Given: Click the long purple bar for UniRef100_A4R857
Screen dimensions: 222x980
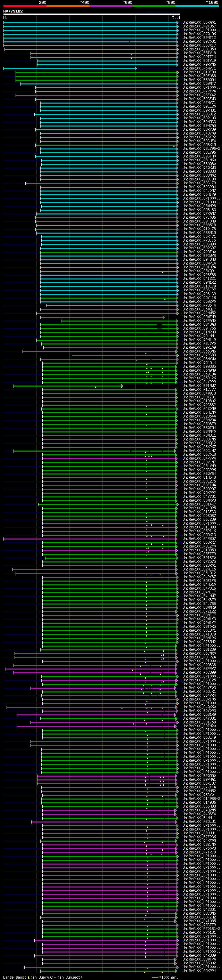Looking at the screenshot, I should point(91,539).
